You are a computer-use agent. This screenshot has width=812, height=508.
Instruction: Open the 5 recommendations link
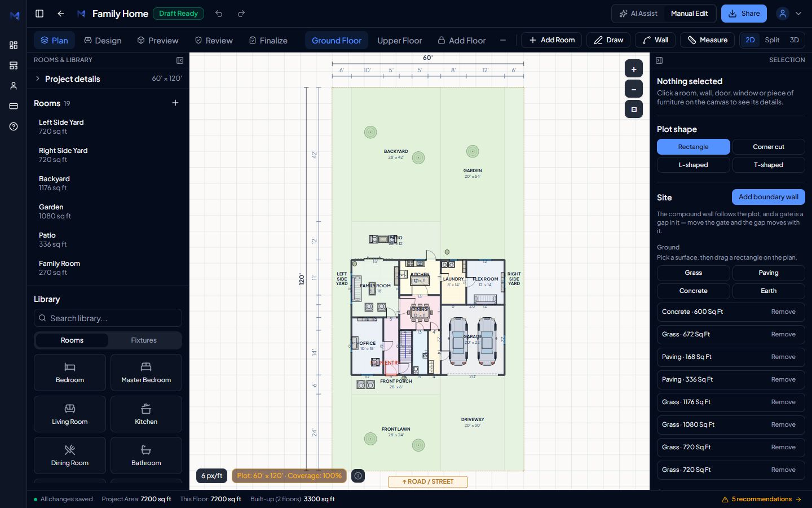762,499
